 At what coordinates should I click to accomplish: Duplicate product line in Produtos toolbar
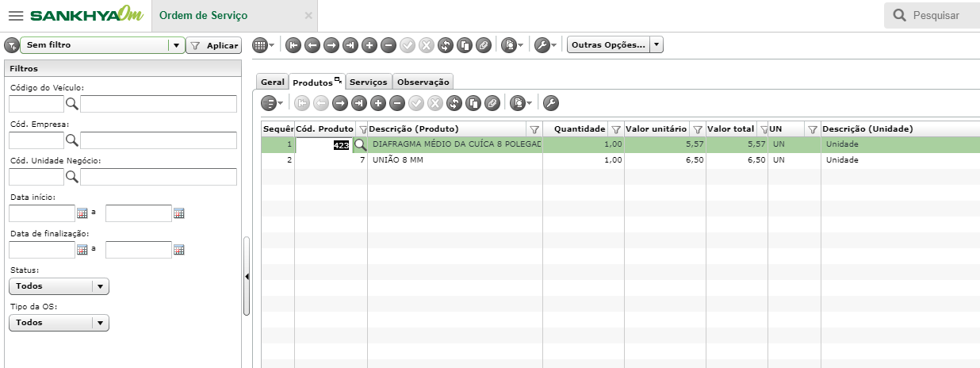(x=473, y=102)
